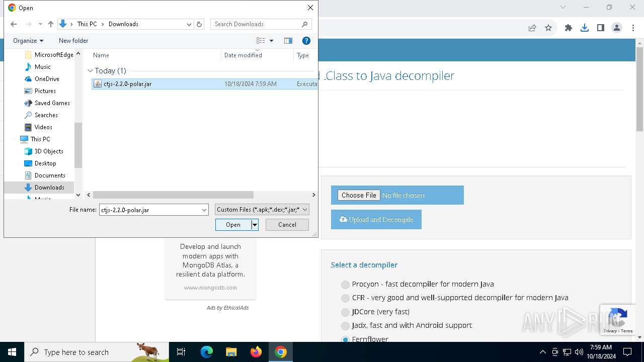Screen dimensions: 644x362
Task: Go forward in Open dialog navigation
Action: pos(28,24)
